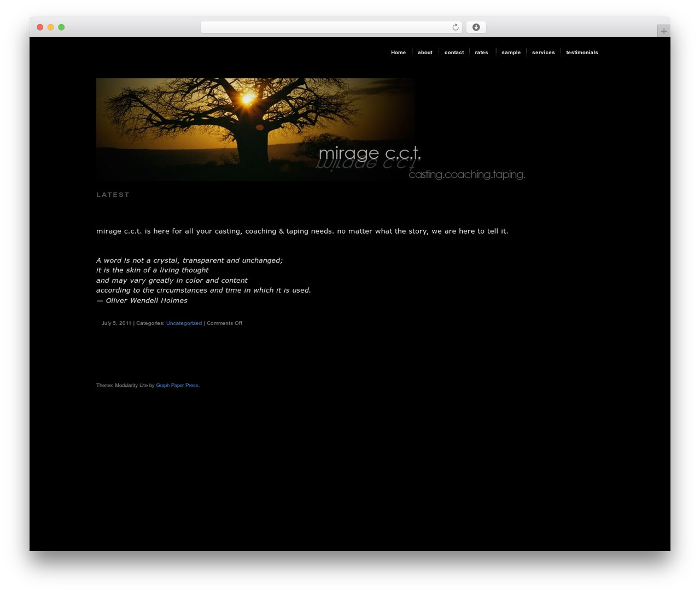Click the LATEST section heading
The width and height of the screenshot is (700, 593).
113,195
